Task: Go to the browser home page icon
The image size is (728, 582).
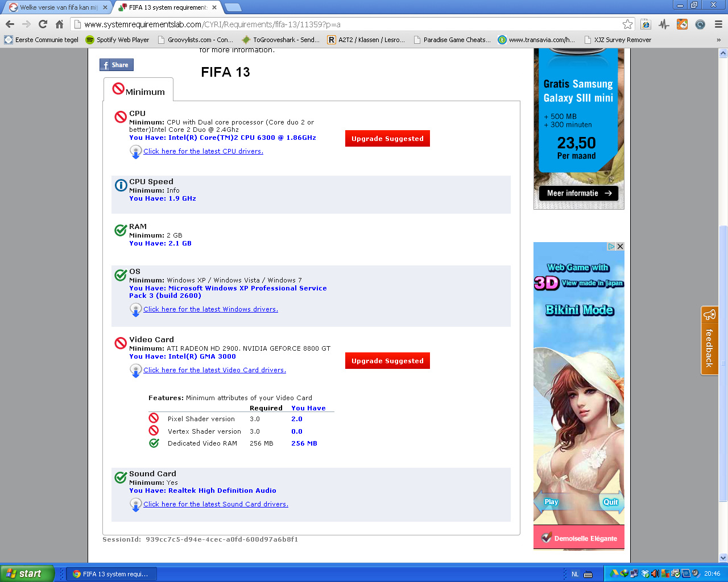Action: click(59, 24)
